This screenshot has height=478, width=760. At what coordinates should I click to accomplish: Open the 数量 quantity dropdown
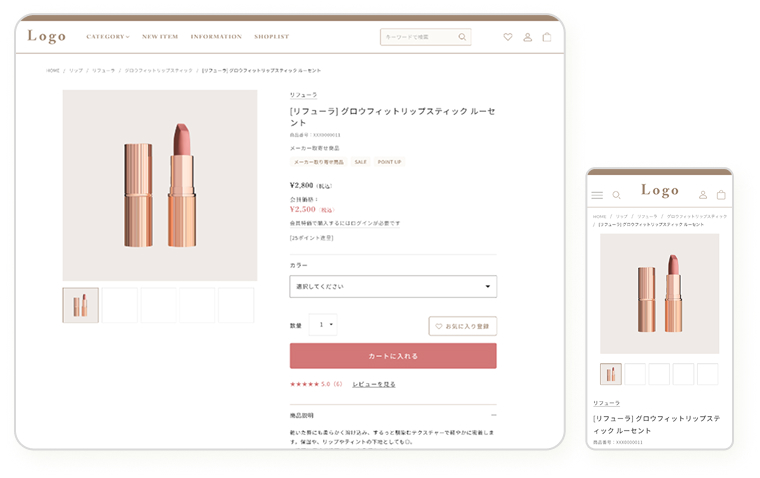323,325
